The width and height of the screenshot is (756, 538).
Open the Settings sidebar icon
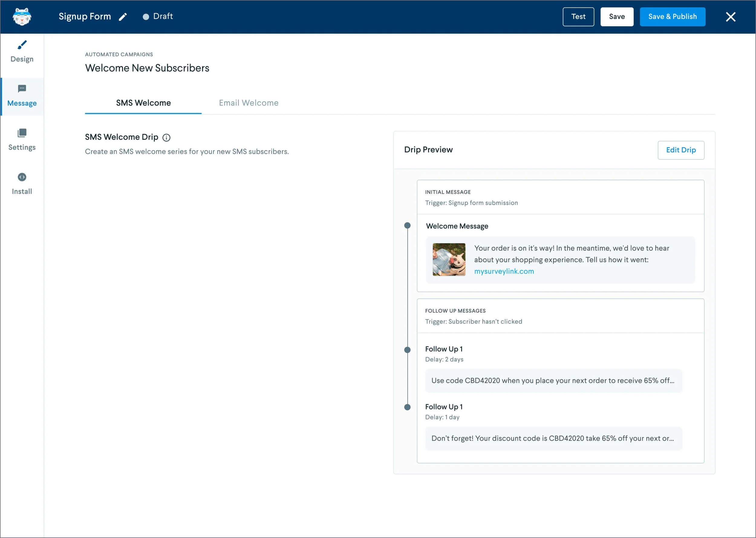coord(22,133)
